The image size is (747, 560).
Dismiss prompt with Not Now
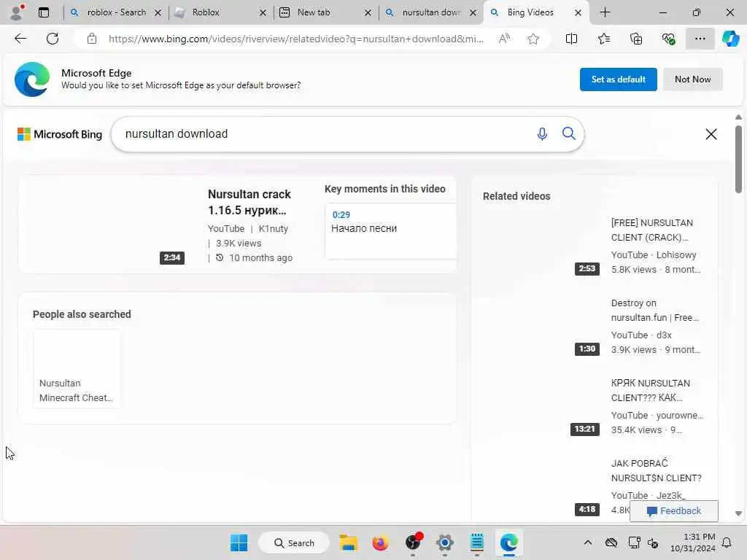[x=693, y=79]
